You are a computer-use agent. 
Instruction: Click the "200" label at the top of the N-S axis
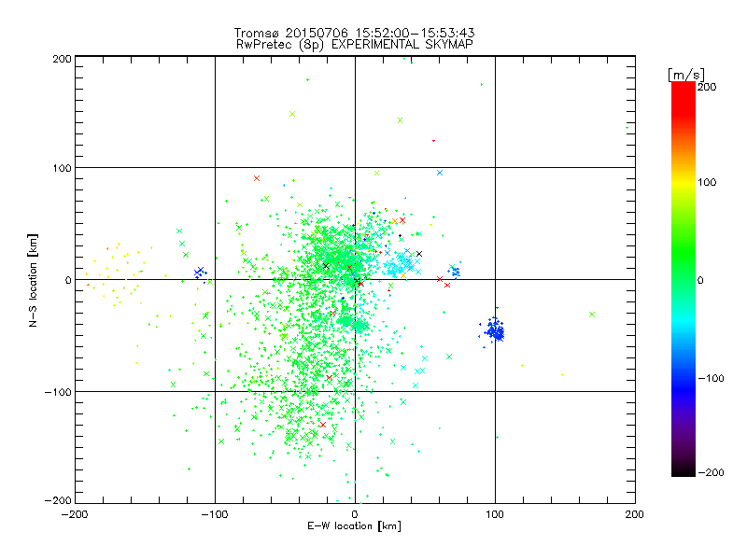click(x=62, y=59)
